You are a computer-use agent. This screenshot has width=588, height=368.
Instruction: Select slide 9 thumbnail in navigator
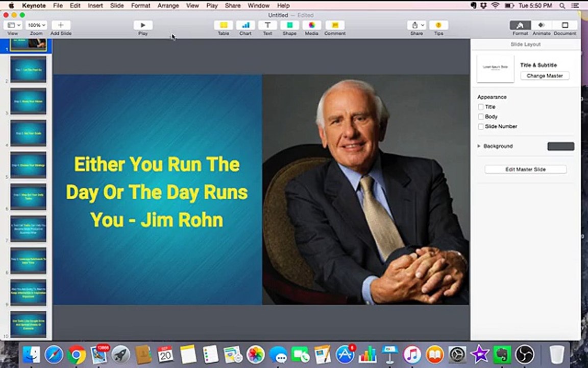[x=29, y=292]
